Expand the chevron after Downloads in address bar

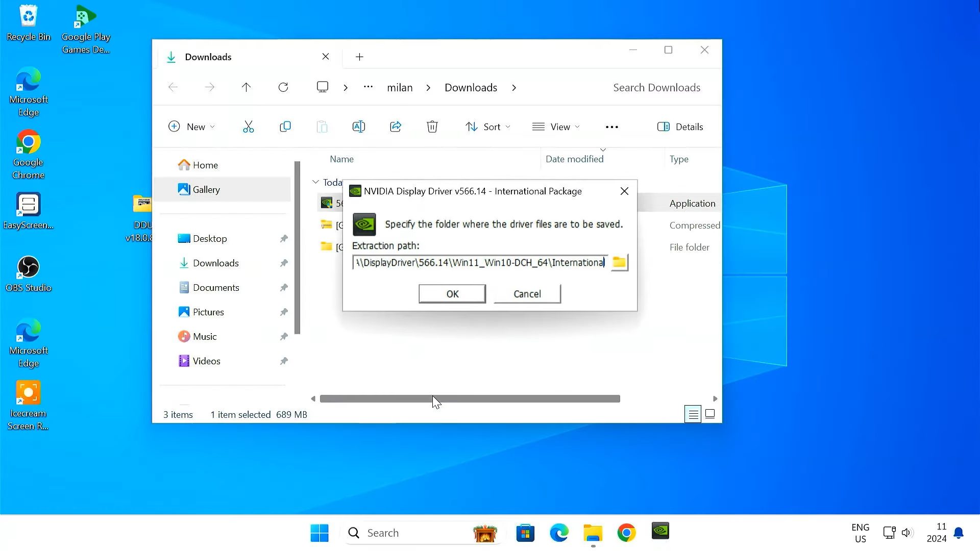click(x=514, y=88)
